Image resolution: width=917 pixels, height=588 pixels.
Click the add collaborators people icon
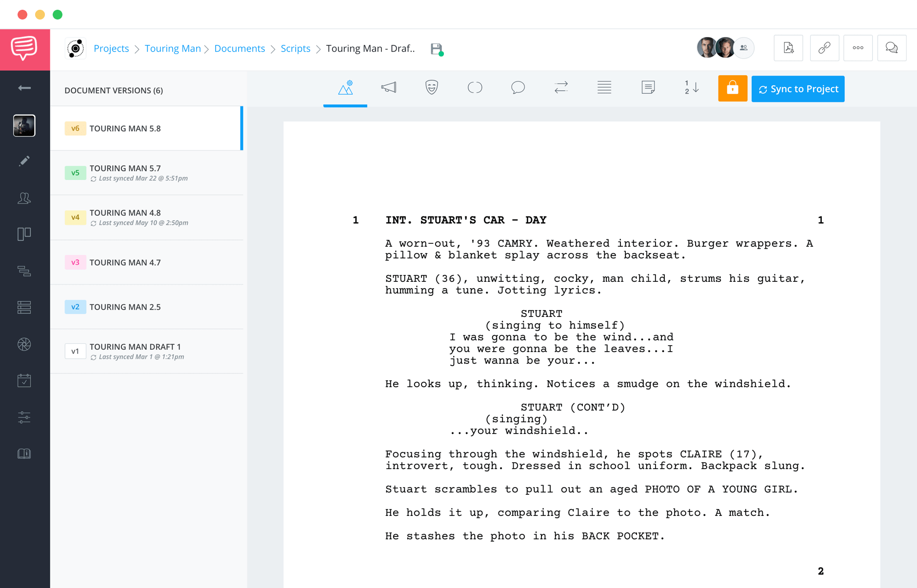coord(744,48)
